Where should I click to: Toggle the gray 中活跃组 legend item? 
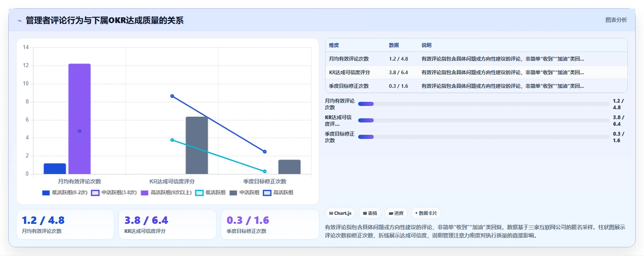click(x=244, y=193)
